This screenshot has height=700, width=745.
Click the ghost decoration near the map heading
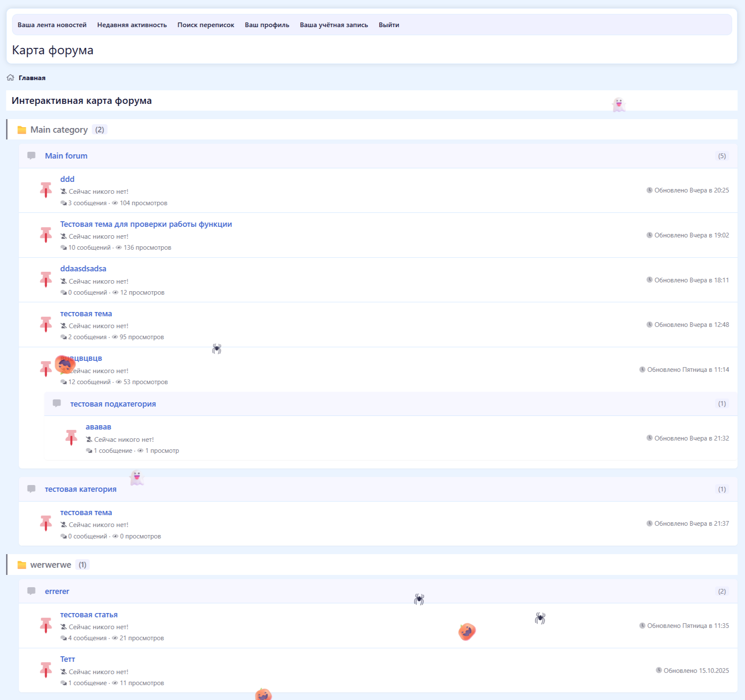pos(619,104)
